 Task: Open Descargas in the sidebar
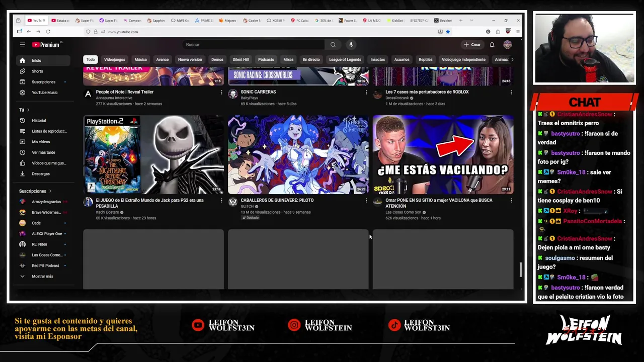pos(44,174)
